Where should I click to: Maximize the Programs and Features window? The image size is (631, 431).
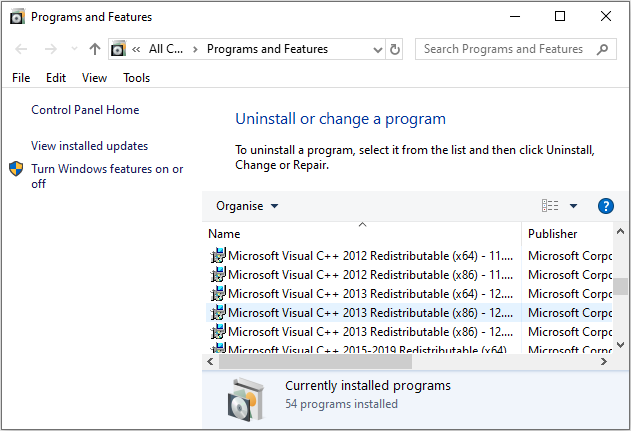(x=560, y=16)
